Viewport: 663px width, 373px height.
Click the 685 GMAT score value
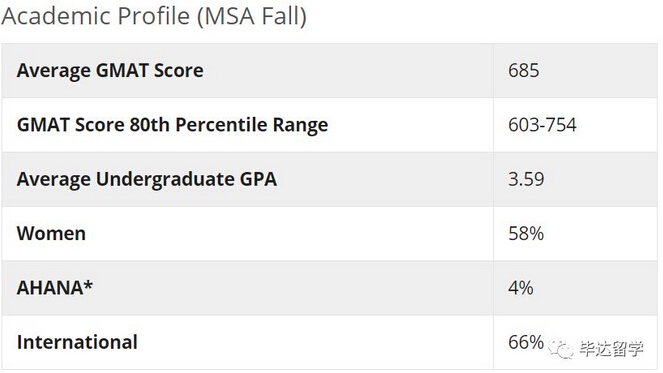[x=523, y=70]
